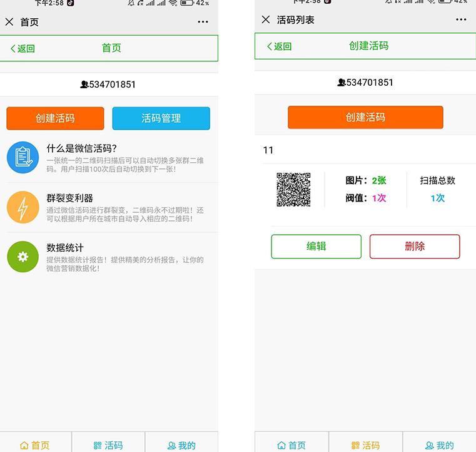476x452 pixels.
Task: Tap the orange lightning icon for 群裂变利器
Action: tap(23, 207)
